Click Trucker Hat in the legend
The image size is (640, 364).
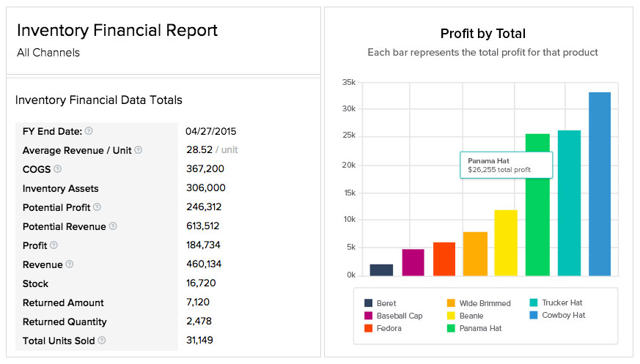tap(562, 302)
